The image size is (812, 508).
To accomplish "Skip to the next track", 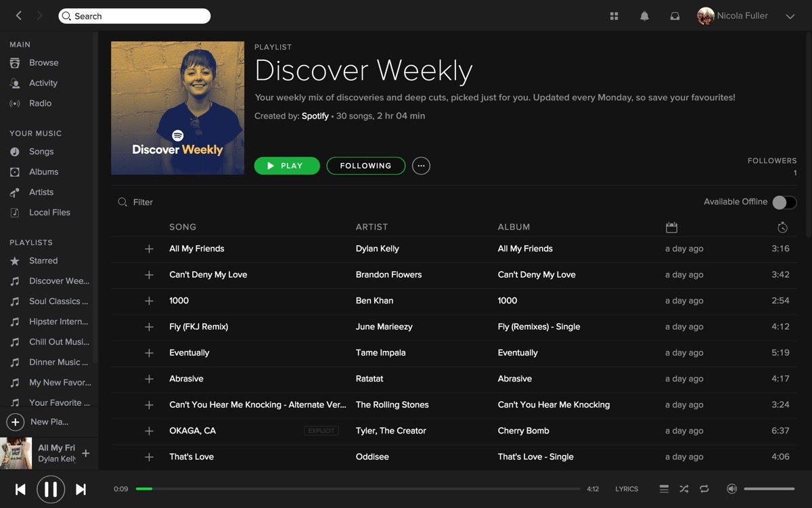I will pyautogui.click(x=81, y=489).
